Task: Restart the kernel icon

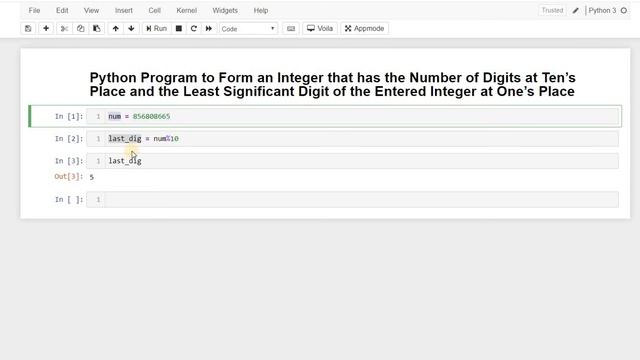Action: (x=193, y=29)
